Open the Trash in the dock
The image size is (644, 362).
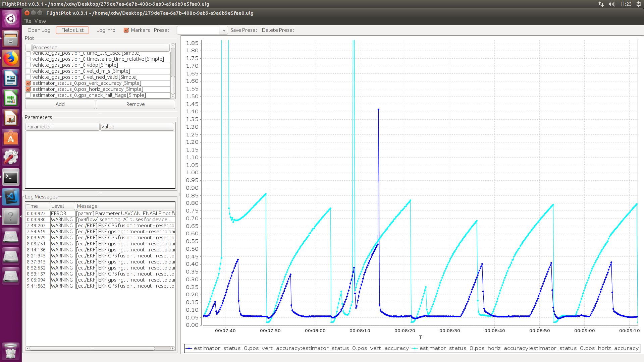coord(11,351)
